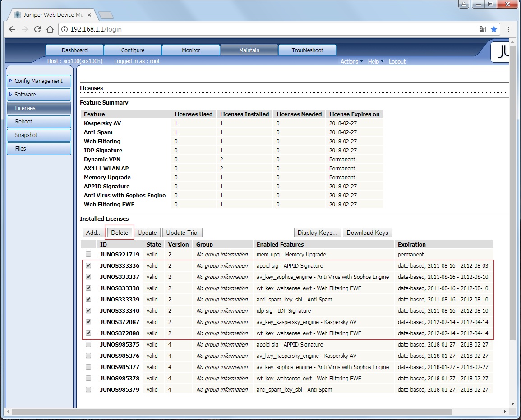Click the Dynamic VPN feature row
The image size is (521, 420).
[x=231, y=160]
